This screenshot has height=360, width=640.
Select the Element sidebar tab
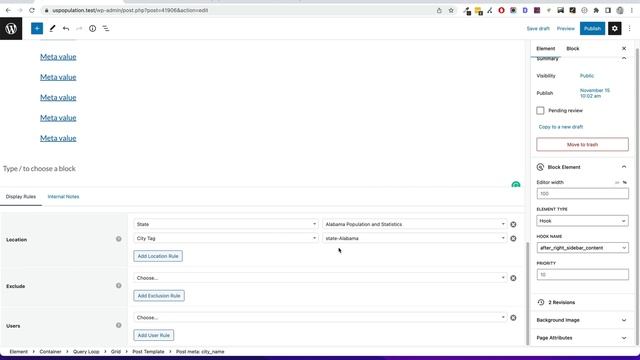tap(546, 49)
